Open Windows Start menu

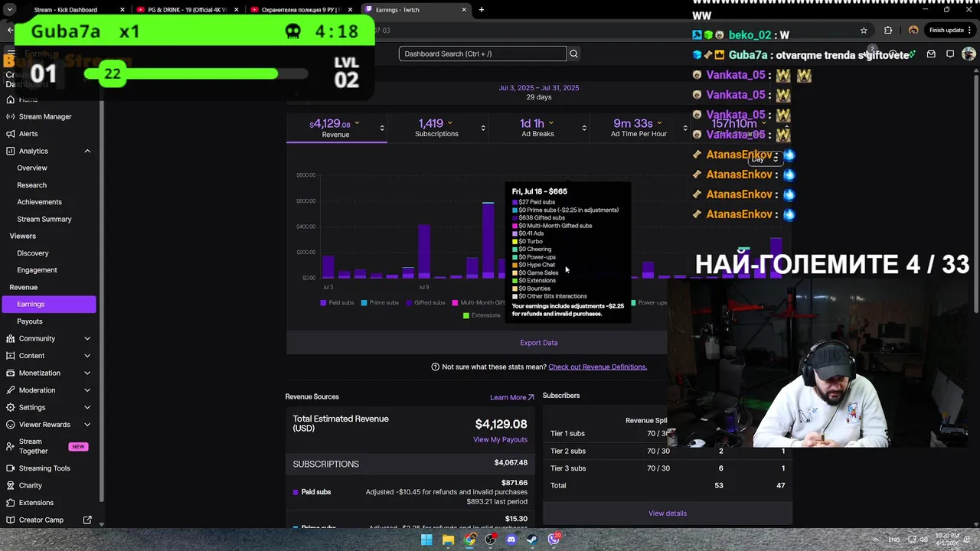tap(426, 540)
